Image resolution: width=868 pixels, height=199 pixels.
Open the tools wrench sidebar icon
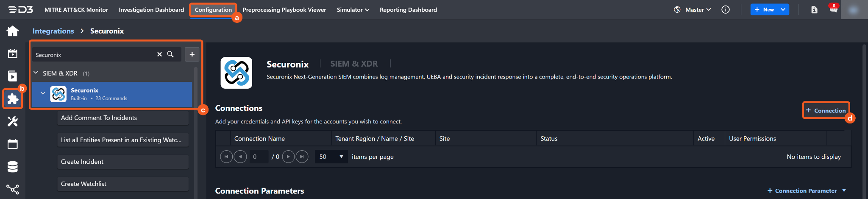coord(13,121)
